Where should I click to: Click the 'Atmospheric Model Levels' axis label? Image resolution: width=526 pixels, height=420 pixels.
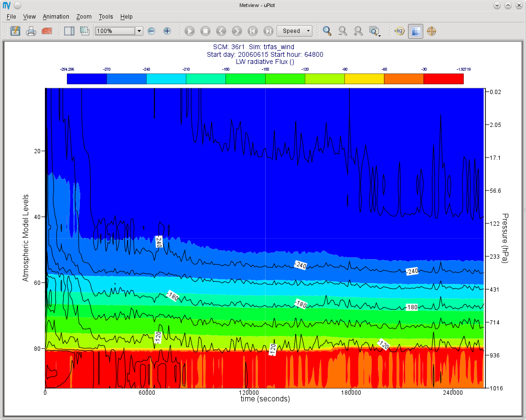25,238
